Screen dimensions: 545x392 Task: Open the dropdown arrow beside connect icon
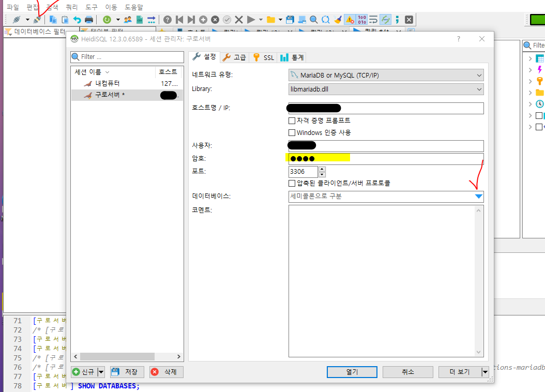pos(27,20)
